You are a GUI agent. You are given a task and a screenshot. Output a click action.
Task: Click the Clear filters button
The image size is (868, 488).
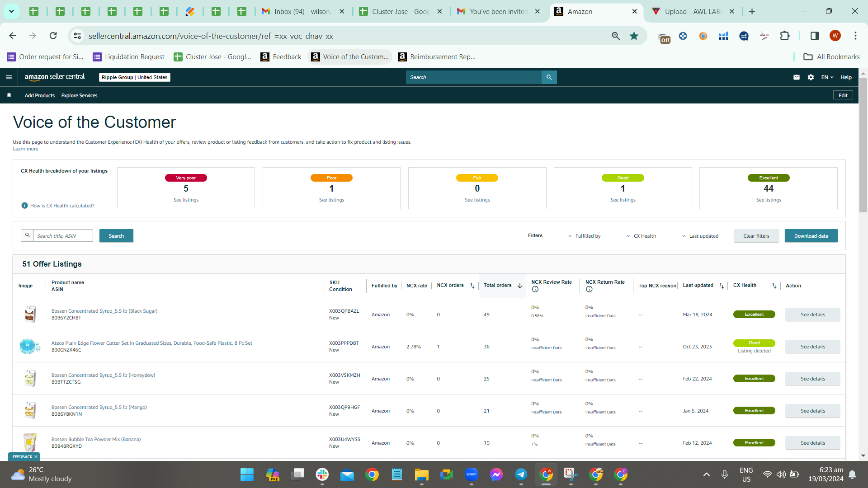[x=756, y=236]
